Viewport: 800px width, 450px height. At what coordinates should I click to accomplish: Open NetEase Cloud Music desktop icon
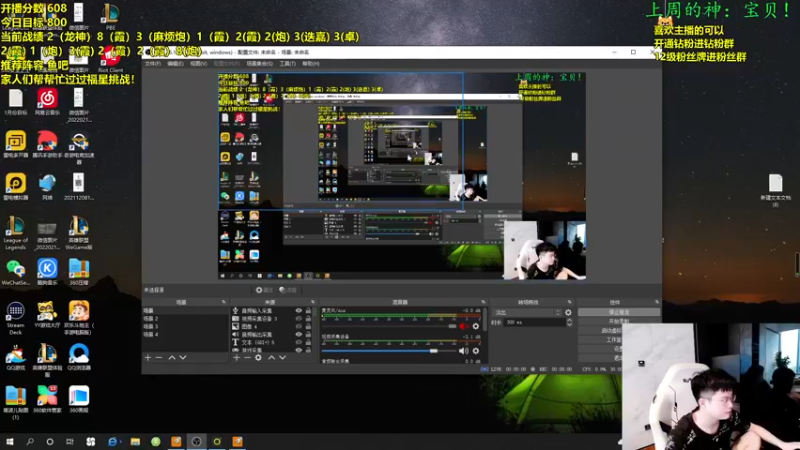click(47, 102)
